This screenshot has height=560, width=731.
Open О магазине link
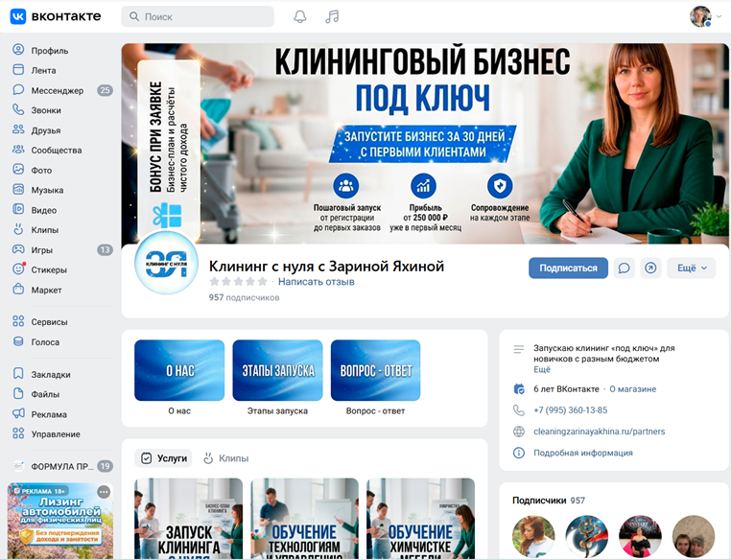tap(632, 389)
